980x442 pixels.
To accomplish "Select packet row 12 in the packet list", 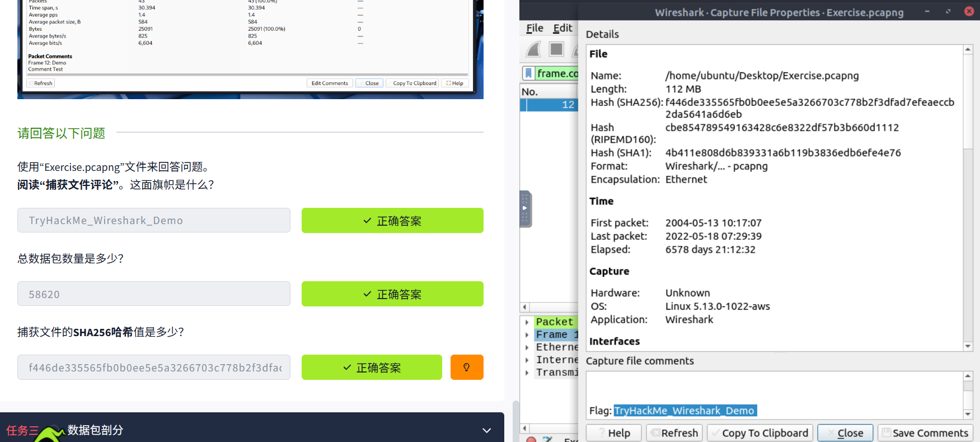I will (x=549, y=105).
